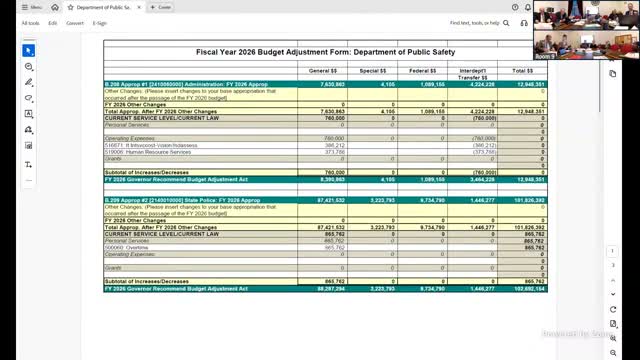Open the hamburger Menu
640x360 pixels.
(x=31, y=7)
